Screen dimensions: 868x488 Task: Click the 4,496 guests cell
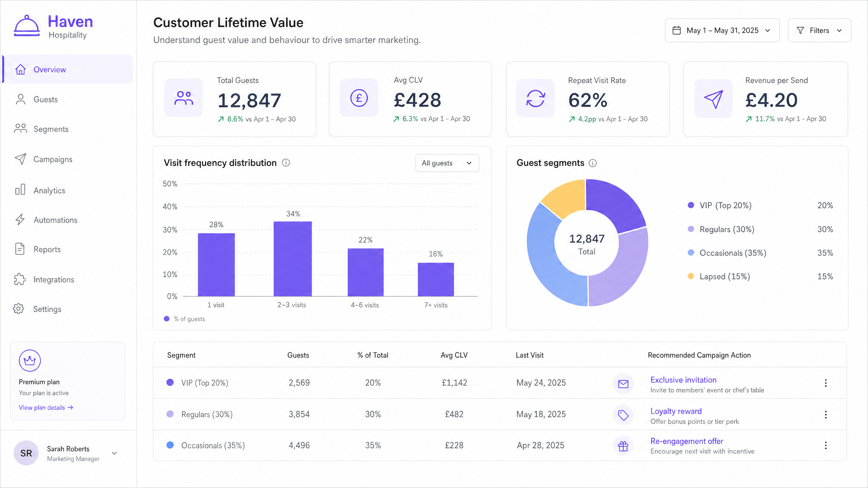pyautogui.click(x=299, y=445)
